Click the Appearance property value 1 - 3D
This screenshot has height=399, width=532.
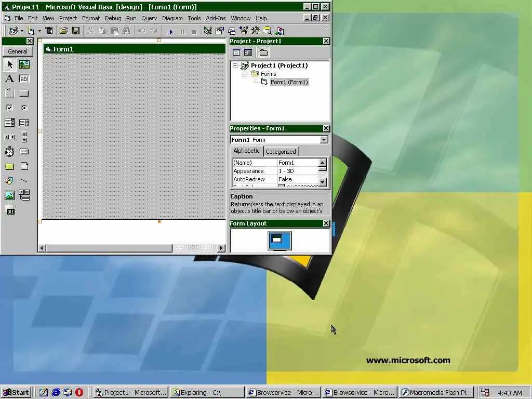tap(298, 171)
